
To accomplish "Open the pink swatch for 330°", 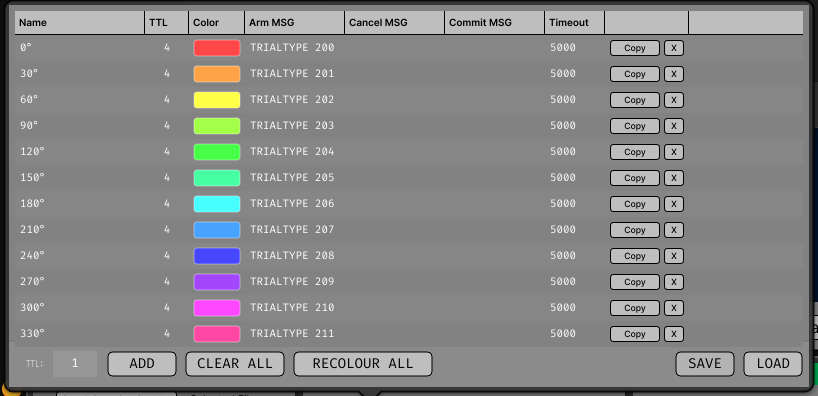I will pyautogui.click(x=216, y=334).
